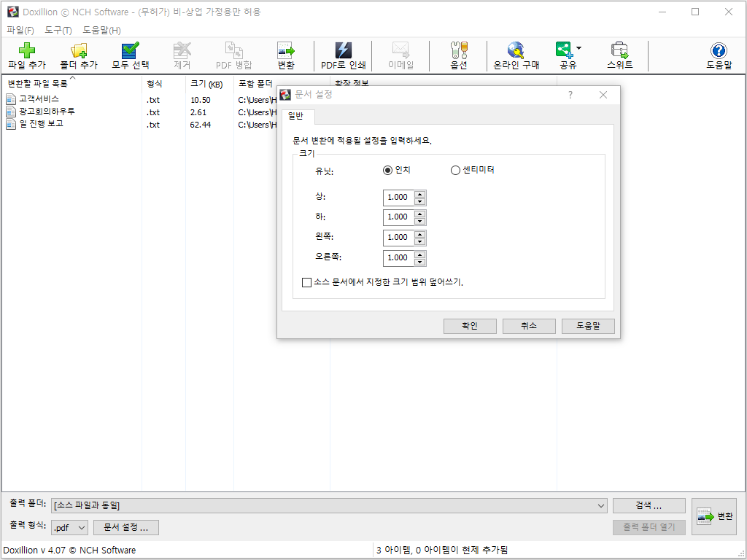
Task: Click the 상 margin input field
Action: coord(399,198)
